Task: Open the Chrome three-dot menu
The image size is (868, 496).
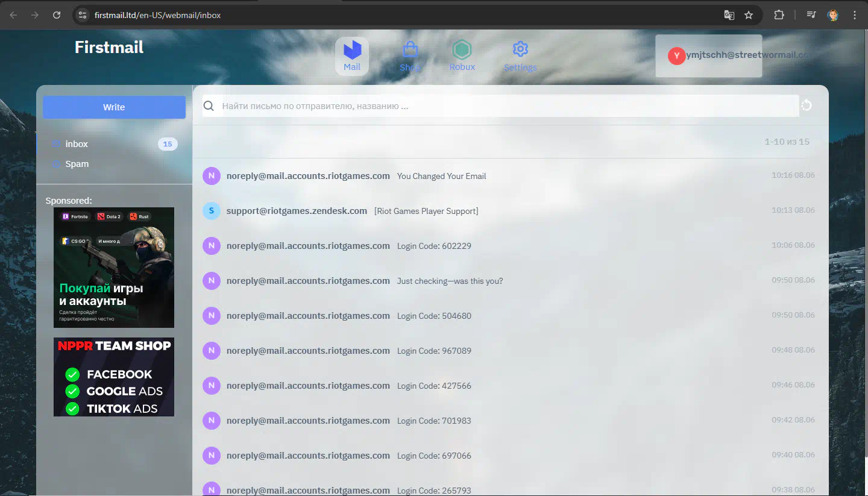Action: pos(855,15)
